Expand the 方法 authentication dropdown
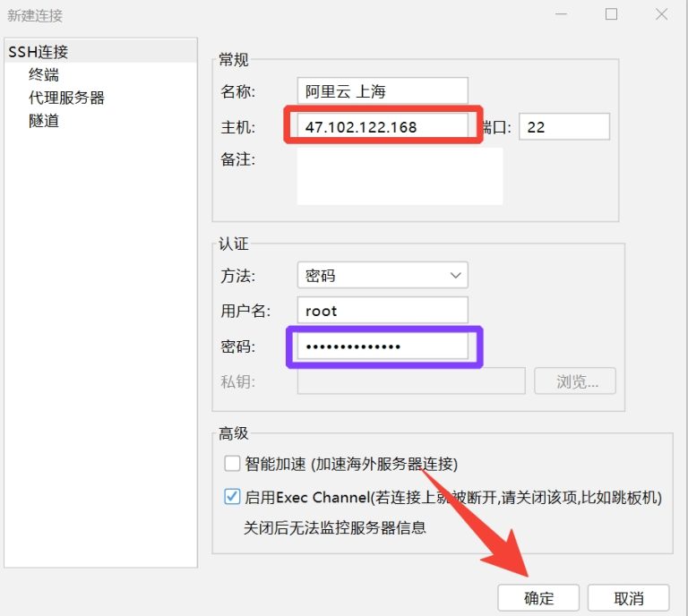This screenshot has width=688, height=616. (383, 275)
